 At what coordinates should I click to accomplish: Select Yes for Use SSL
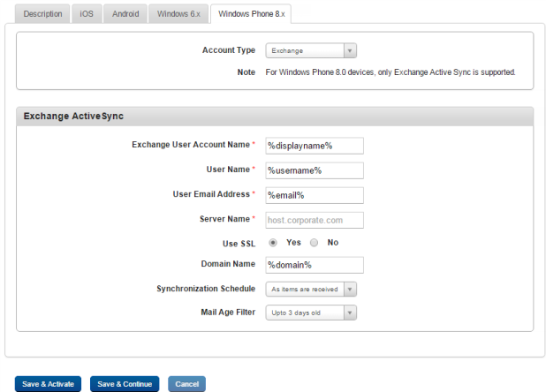273,243
